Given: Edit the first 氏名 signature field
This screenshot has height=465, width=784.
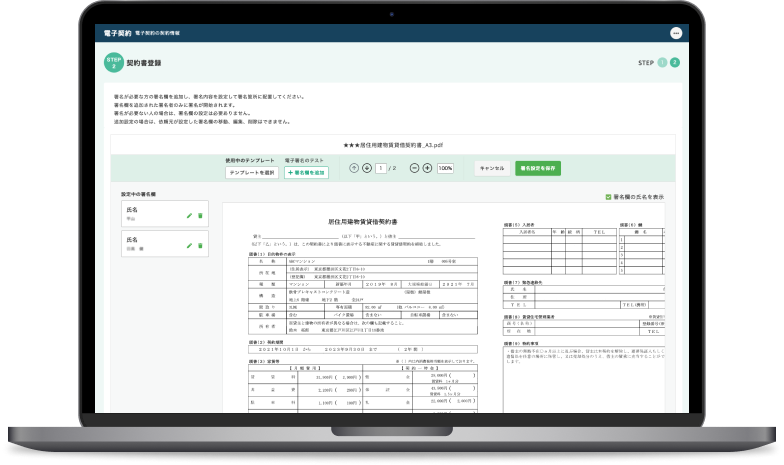Looking at the screenshot, I should pyautogui.click(x=189, y=216).
